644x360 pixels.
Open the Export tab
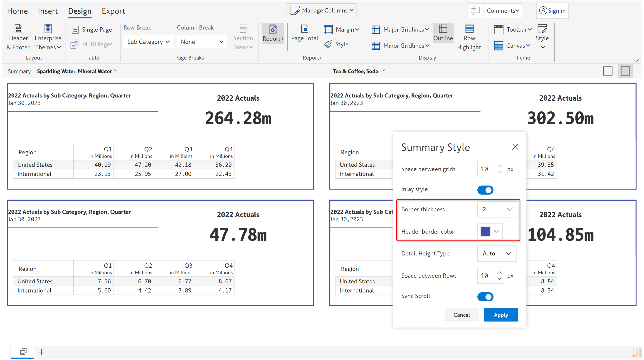coord(113,11)
